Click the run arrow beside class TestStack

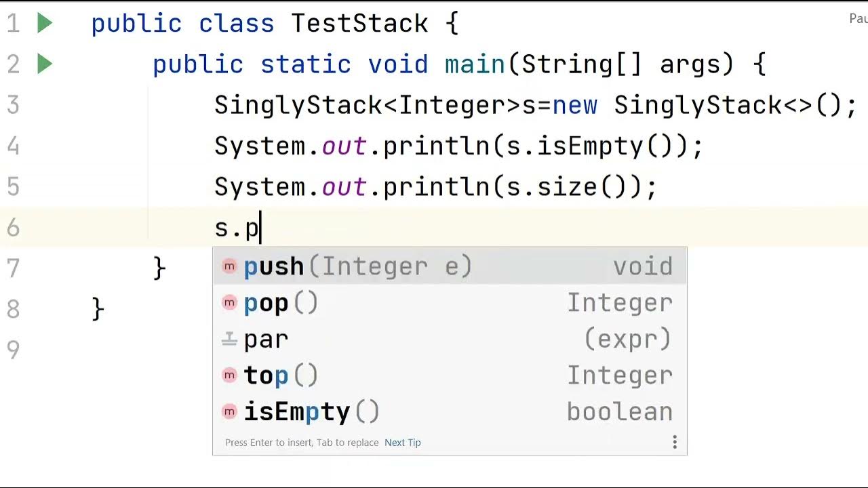click(x=45, y=24)
